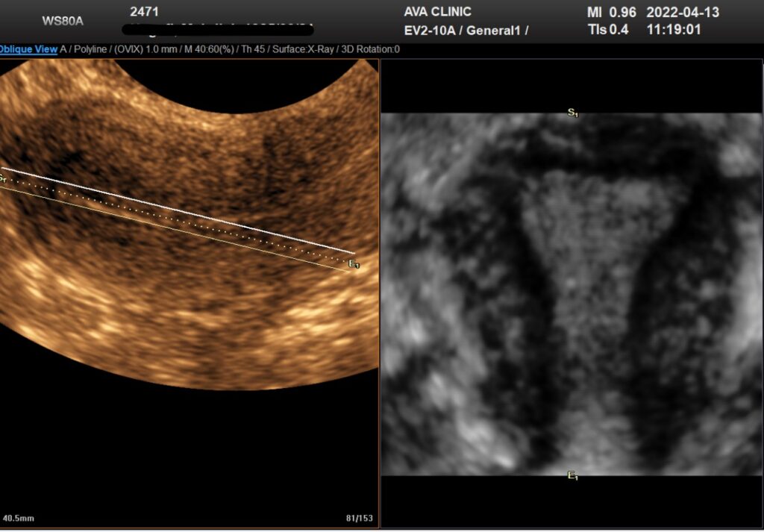Click the patient ID 2471
This screenshot has width=764, height=532.
click(x=144, y=12)
